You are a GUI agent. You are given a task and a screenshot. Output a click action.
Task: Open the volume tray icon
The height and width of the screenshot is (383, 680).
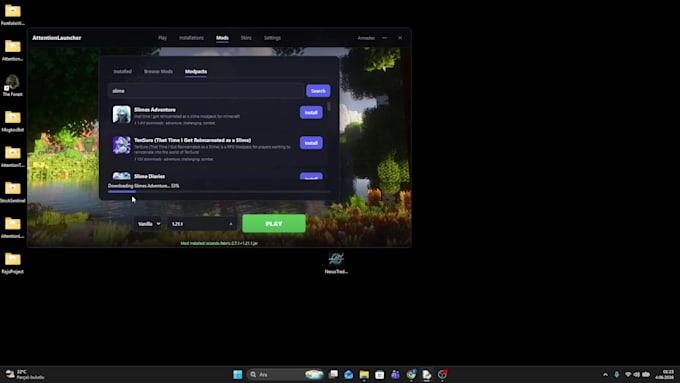[636, 374]
